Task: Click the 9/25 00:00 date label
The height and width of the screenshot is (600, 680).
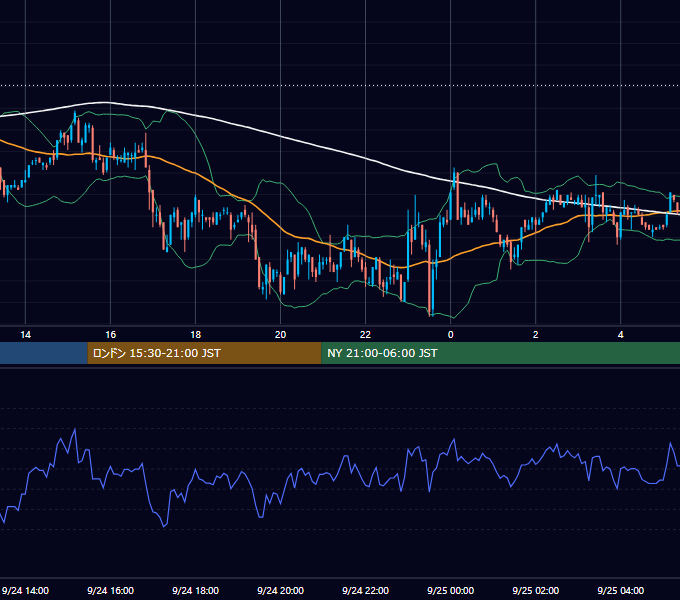Action: [x=451, y=590]
